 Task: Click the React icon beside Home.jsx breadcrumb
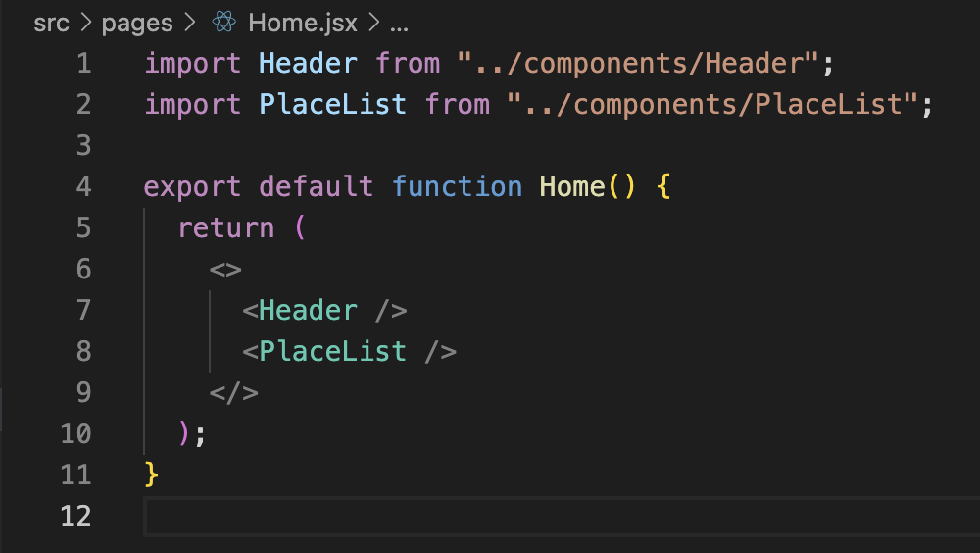(x=223, y=22)
